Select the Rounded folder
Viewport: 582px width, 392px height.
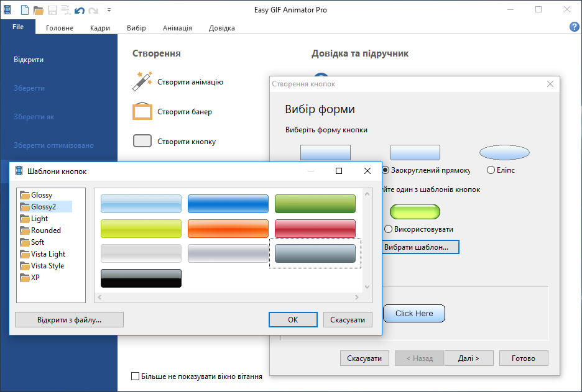[40, 230]
